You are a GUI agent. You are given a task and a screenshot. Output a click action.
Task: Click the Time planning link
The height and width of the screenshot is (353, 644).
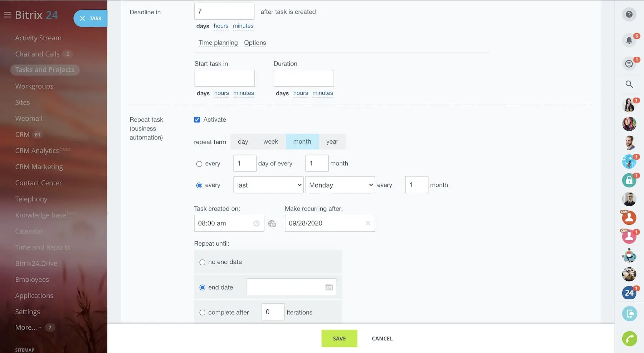(218, 43)
